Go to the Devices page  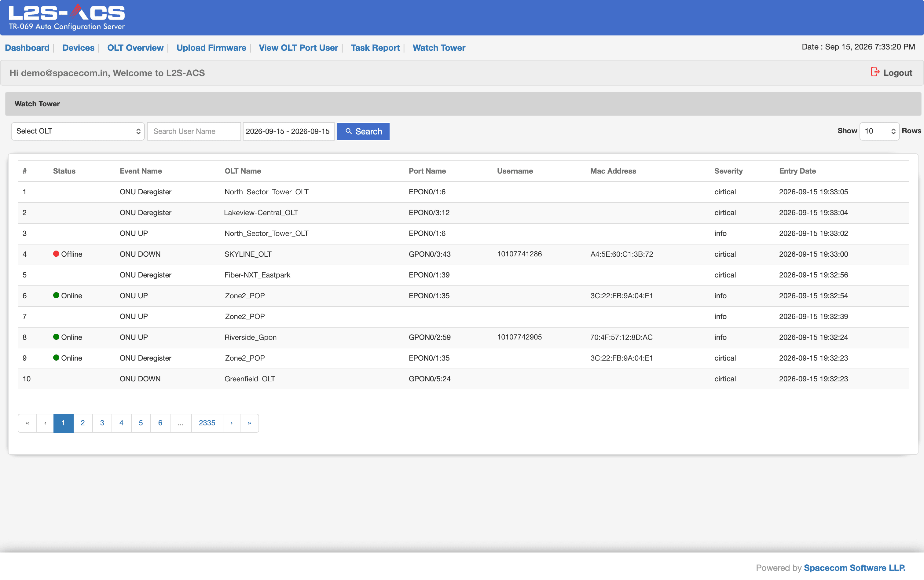78,48
